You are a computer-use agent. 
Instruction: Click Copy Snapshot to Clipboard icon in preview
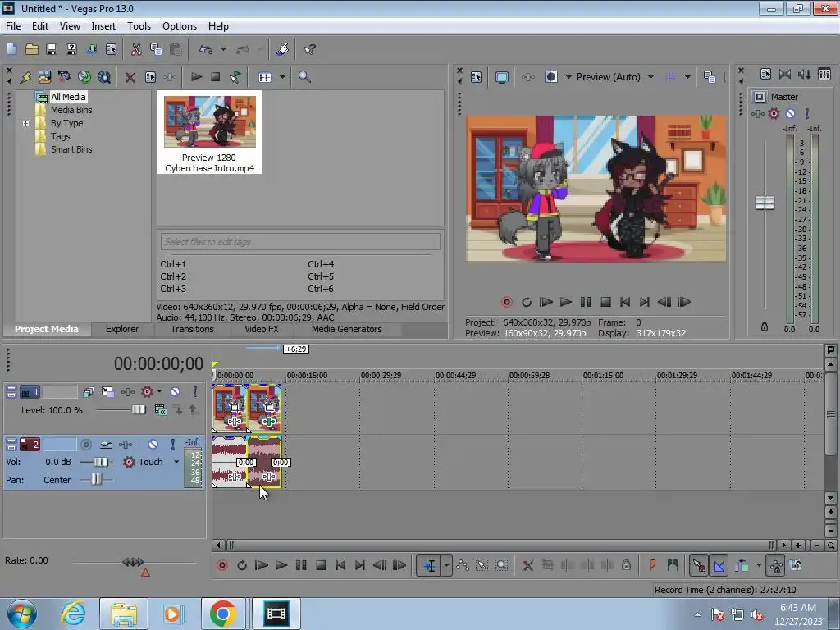(710, 77)
